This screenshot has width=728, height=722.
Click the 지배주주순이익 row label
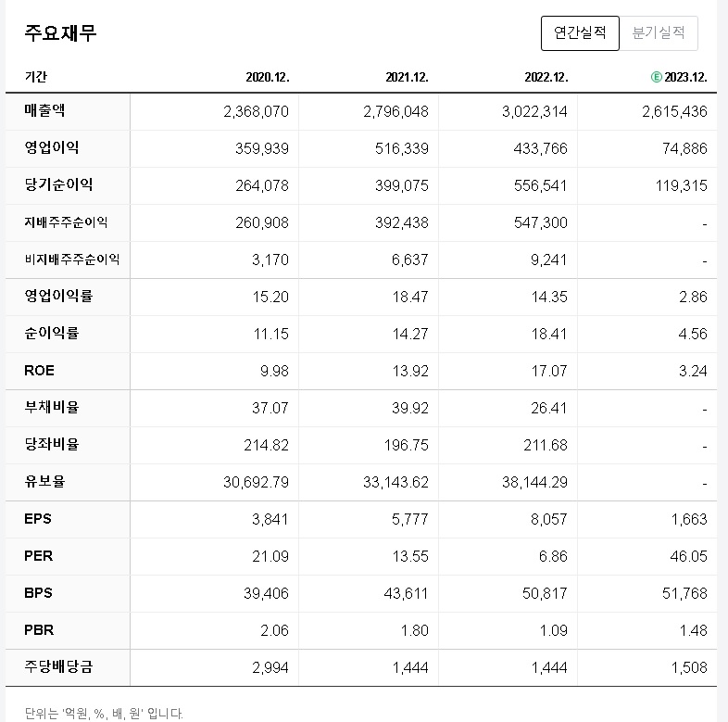[x=66, y=222]
